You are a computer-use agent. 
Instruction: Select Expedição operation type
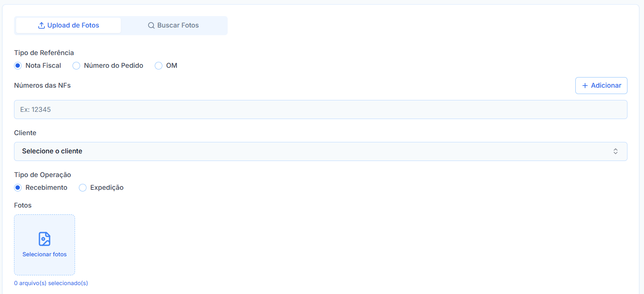point(83,188)
